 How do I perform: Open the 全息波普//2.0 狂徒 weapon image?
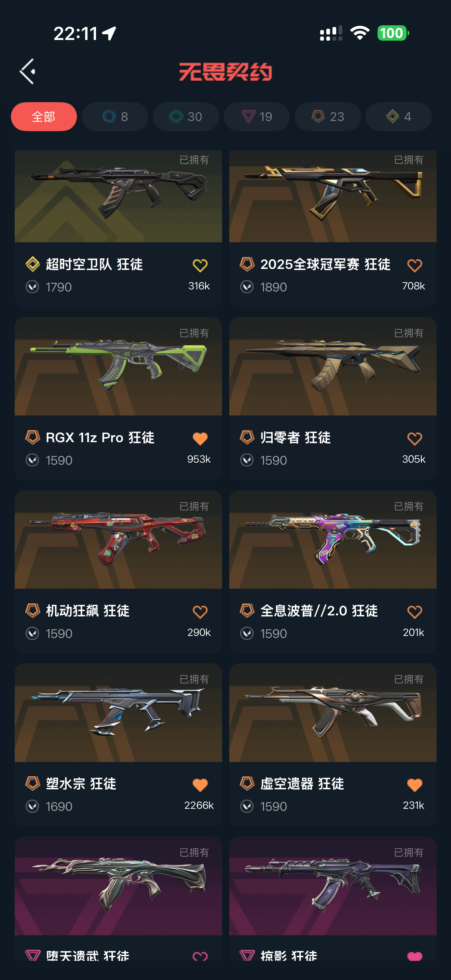[333, 540]
